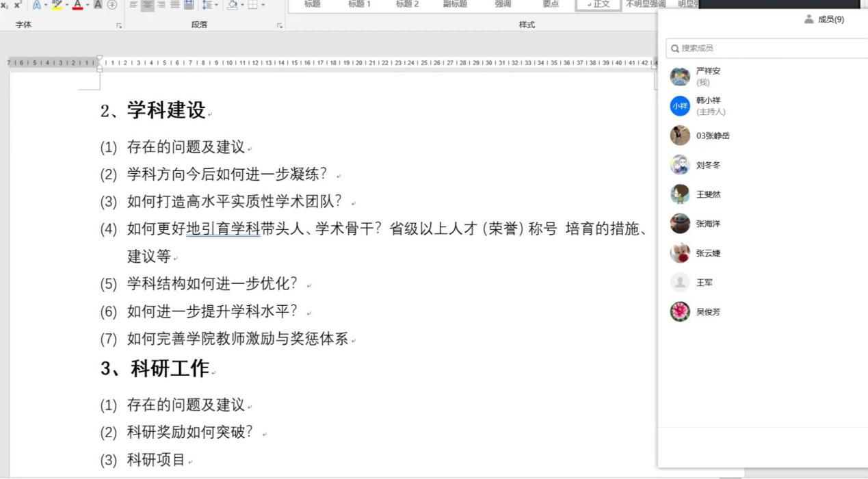Open line spacing dropdown
The image size is (868, 479).
[x=209, y=5]
